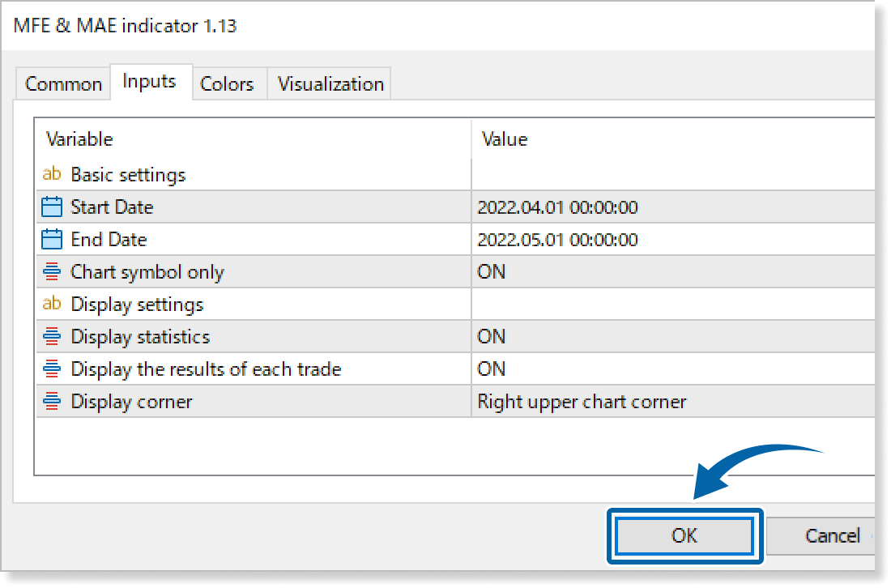Click the calendar icon beside End Date
Viewport: 891px width, 588px height.
[x=52, y=240]
